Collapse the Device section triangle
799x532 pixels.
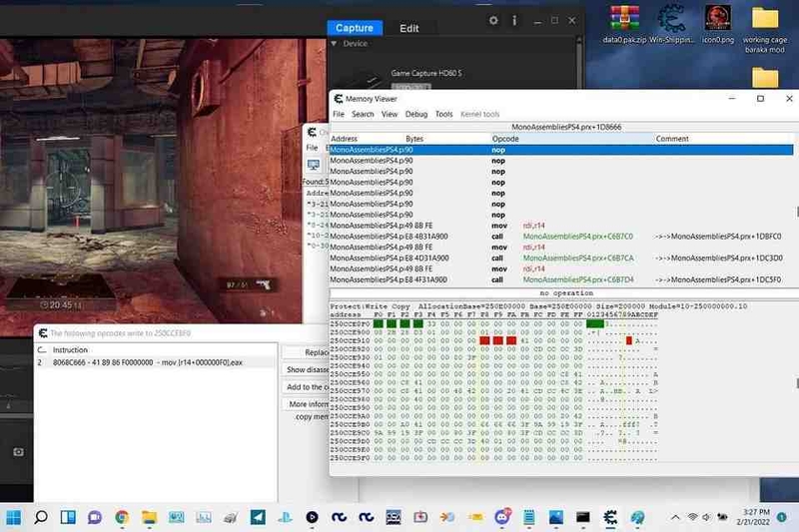[x=334, y=44]
